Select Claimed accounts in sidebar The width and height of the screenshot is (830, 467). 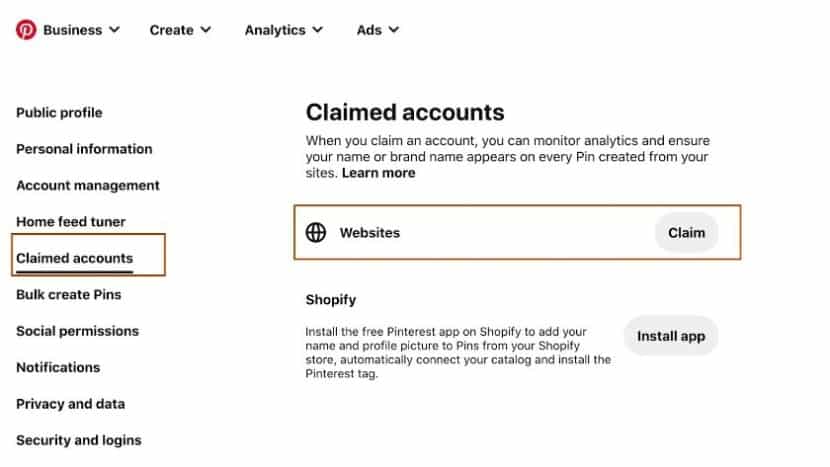74,258
